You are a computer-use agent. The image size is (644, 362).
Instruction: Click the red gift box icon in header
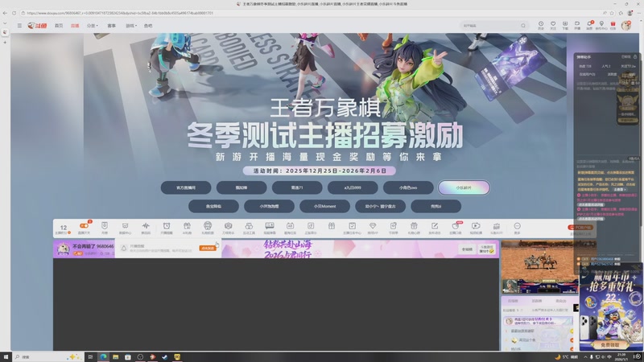[x=613, y=24]
